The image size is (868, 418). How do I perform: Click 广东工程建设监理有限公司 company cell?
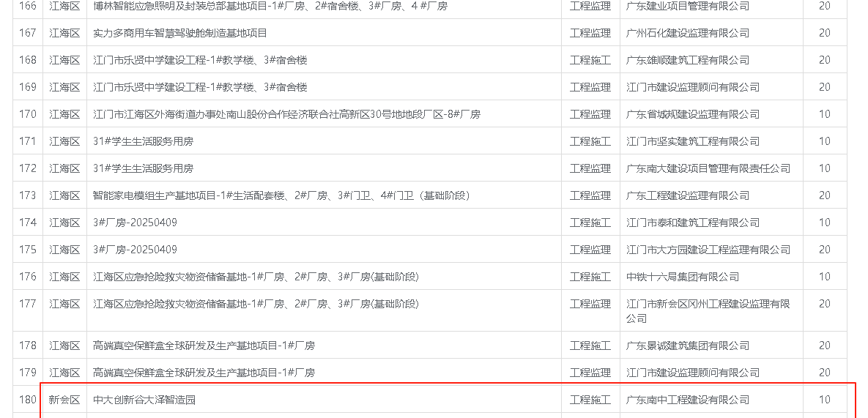[688, 195]
